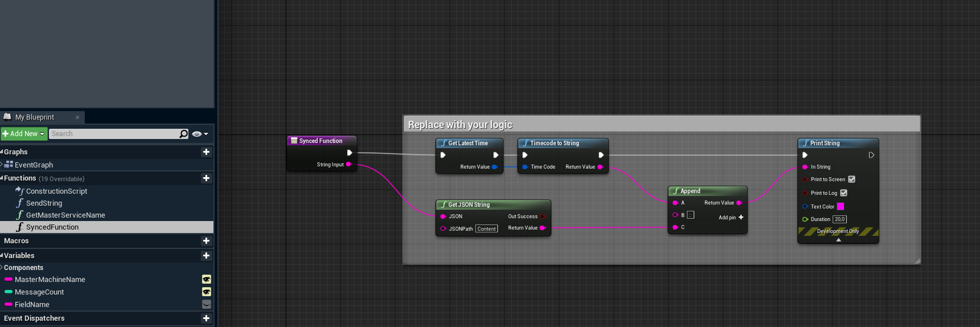The width and height of the screenshot is (980, 327).
Task: Open EventGraph from Graphs list
Action: click(x=34, y=165)
